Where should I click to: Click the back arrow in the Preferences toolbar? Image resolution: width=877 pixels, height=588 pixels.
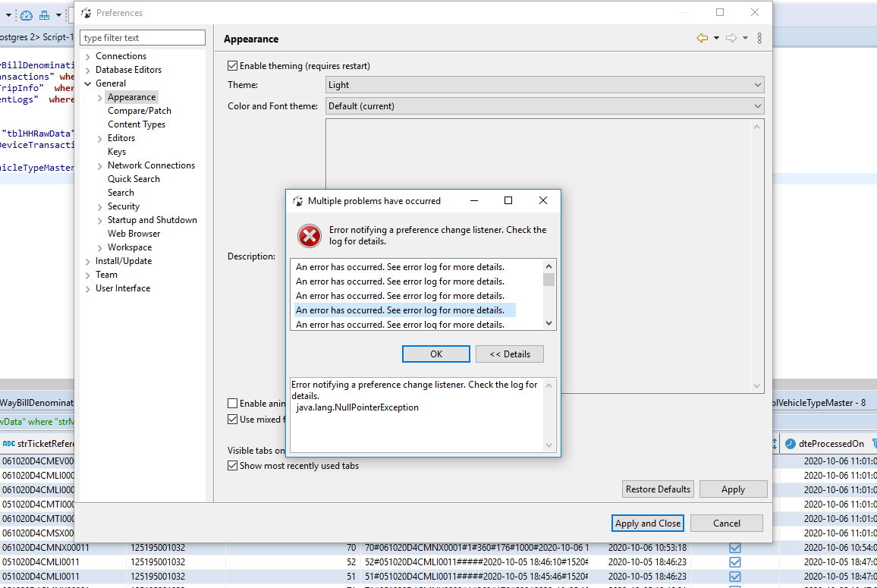coord(704,36)
